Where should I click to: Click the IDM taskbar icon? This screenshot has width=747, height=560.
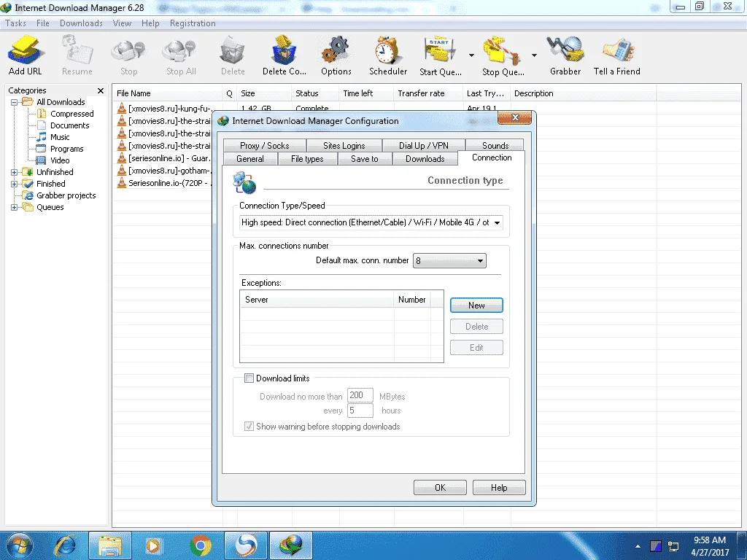click(x=291, y=545)
